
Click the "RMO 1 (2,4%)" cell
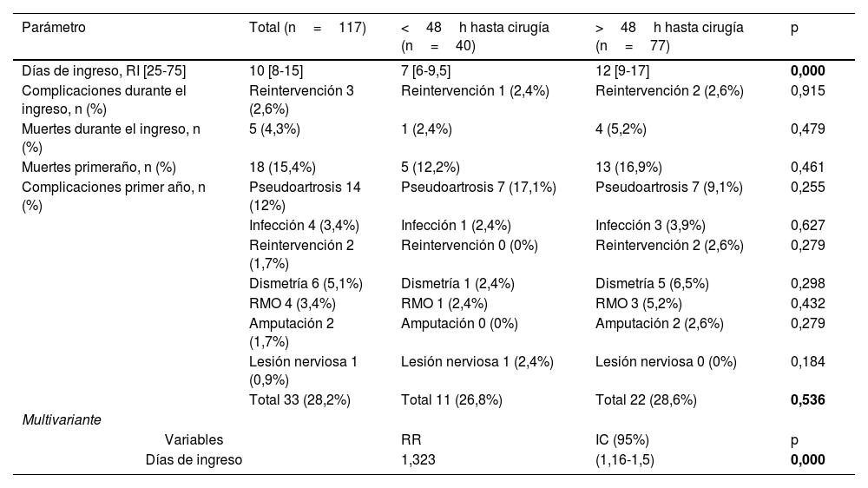click(444, 303)
